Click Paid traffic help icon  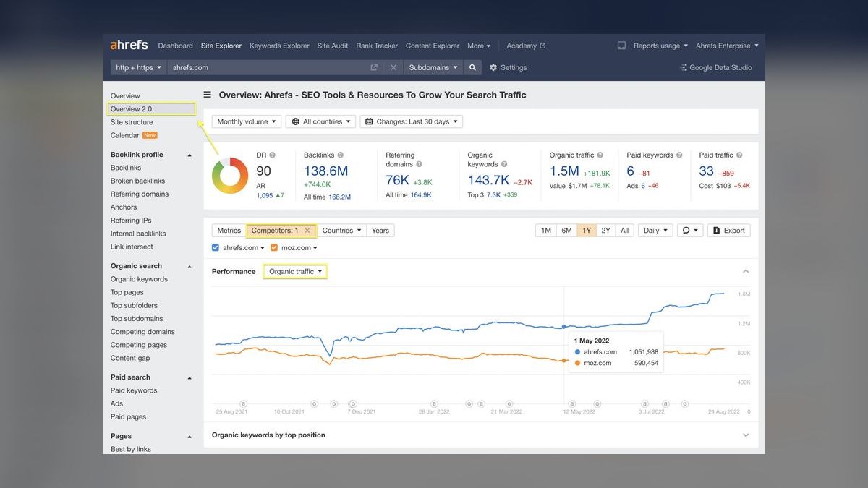740,155
